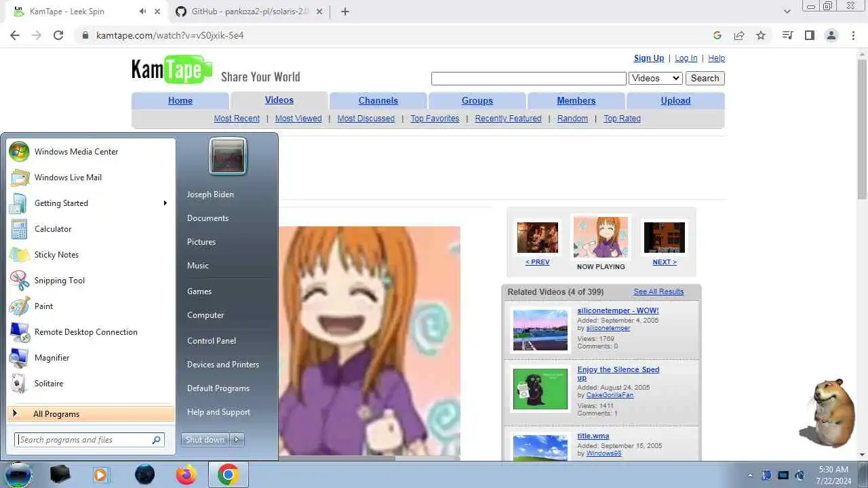This screenshot has width=868, height=488.
Task: Open the Chrome three-dot menu
Action: point(853,35)
